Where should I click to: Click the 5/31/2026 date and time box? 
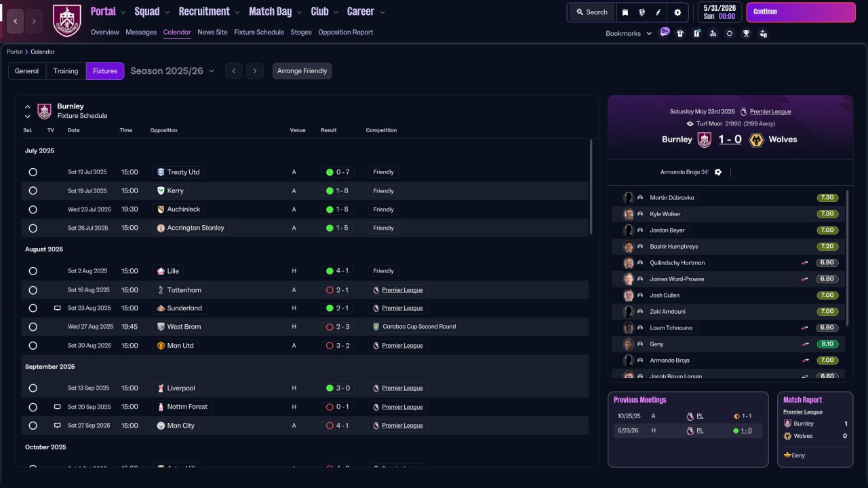click(719, 12)
